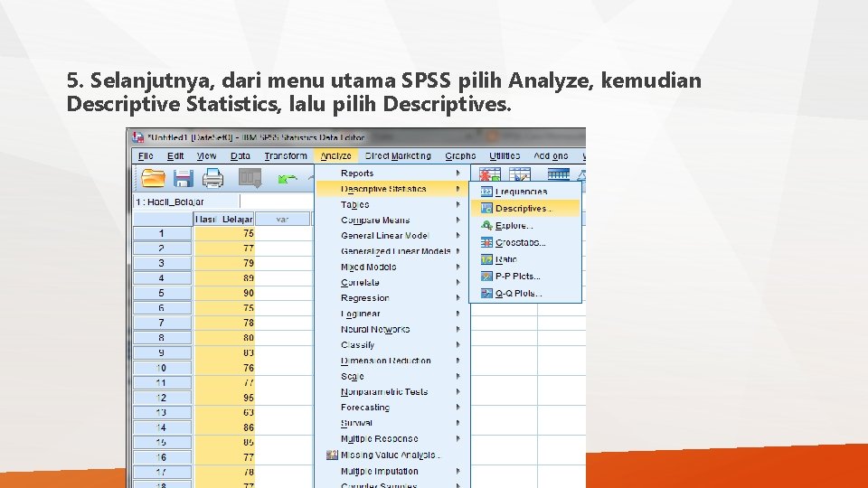868x488 pixels.
Task: Open the Data menu
Action: click(x=241, y=156)
